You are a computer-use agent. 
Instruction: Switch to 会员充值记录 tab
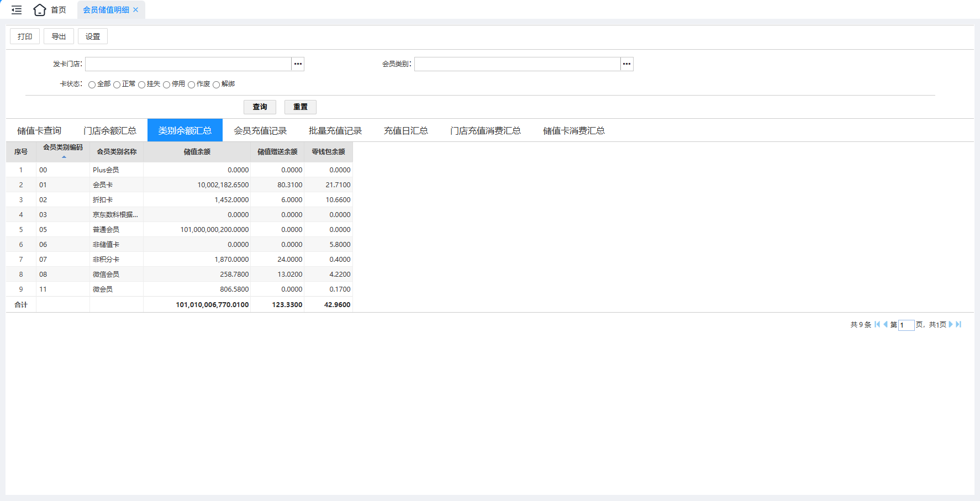click(260, 130)
